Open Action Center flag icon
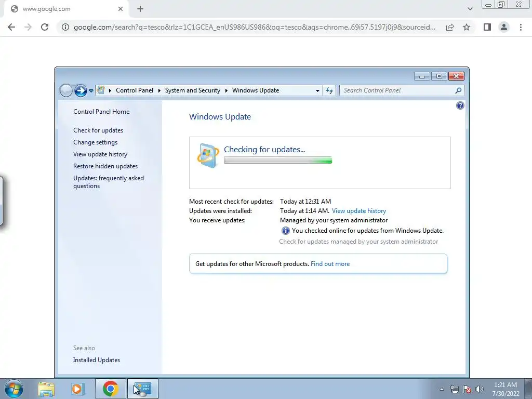532x399 pixels. click(x=467, y=389)
